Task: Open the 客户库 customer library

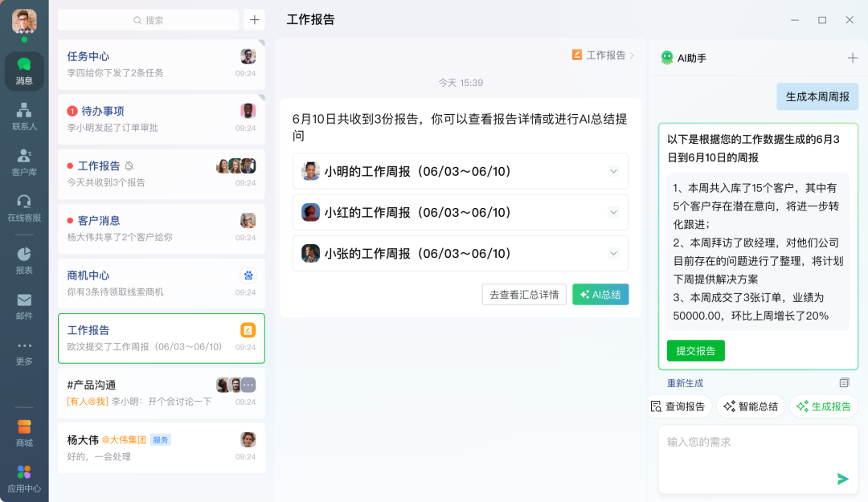Action: coord(24,163)
